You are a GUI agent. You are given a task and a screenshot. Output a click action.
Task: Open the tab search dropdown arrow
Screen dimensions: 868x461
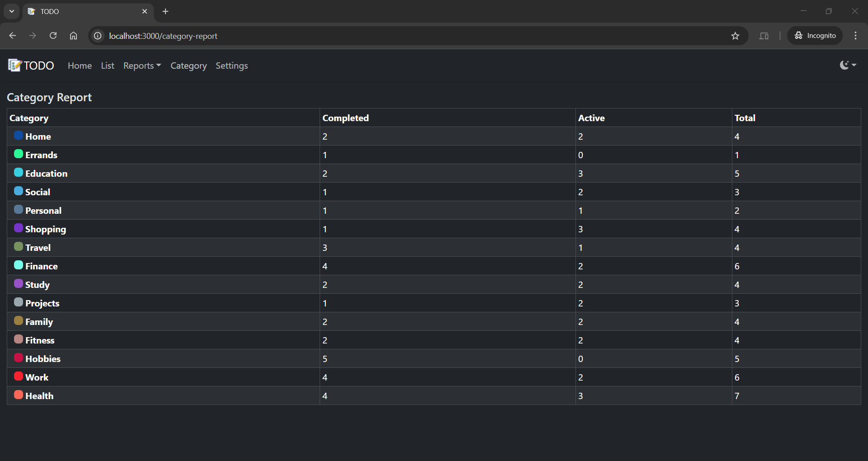(12, 11)
